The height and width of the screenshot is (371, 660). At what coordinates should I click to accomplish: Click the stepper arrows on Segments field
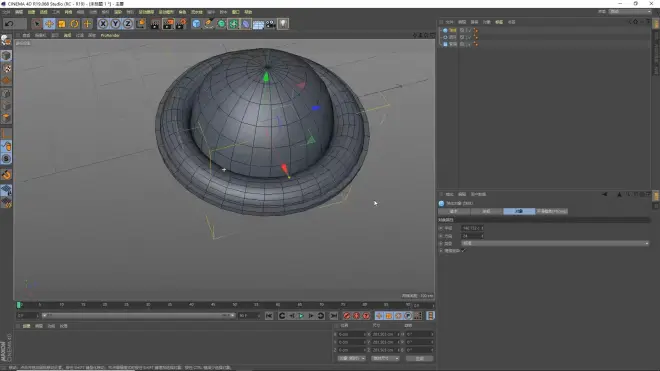coord(482,236)
